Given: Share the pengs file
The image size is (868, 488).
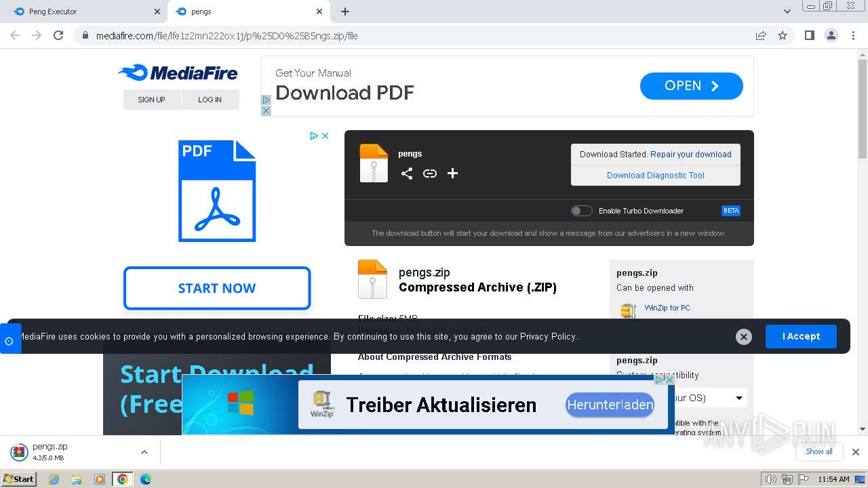Looking at the screenshot, I should pyautogui.click(x=407, y=174).
